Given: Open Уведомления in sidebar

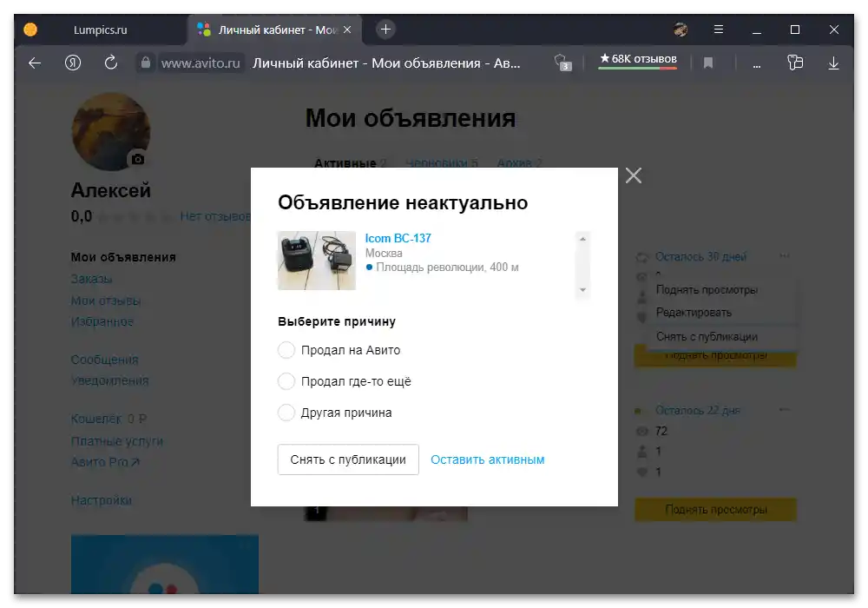Looking at the screenshot, I should click(x=109, y=381).
